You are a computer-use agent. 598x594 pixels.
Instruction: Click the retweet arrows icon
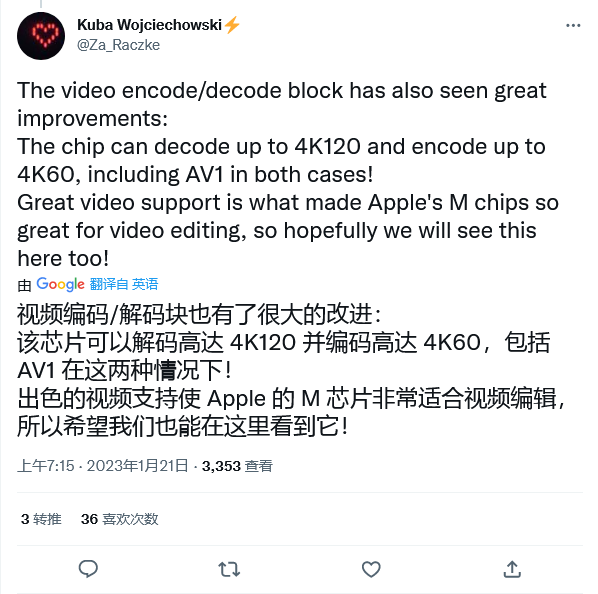(229, 569)
